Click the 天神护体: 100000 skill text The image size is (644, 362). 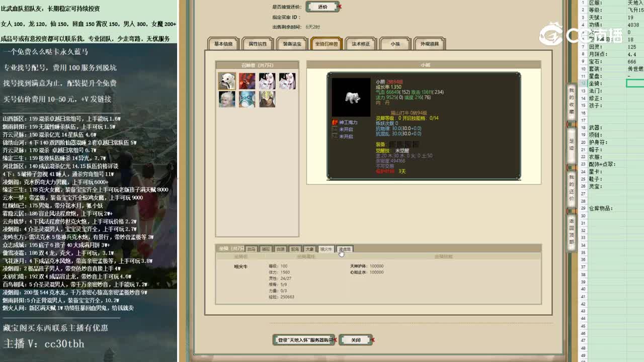pyautogui.click(x=367, y=266)
